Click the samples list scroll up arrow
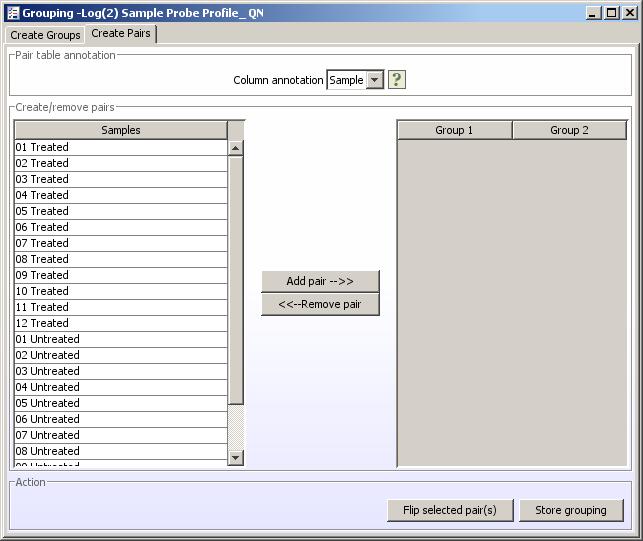Viewport: 643px width, 541px height. pyautogui.click(x=235, y=148)
